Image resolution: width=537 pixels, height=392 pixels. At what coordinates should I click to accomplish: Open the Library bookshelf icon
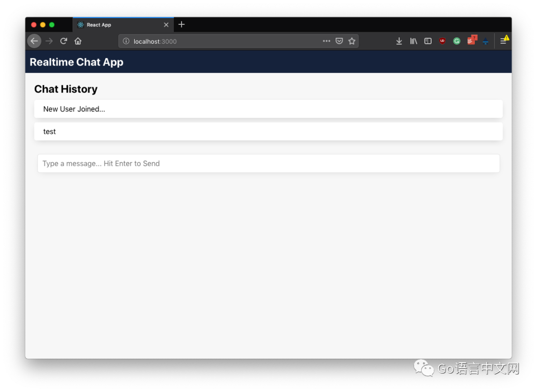tap(413, 41)
